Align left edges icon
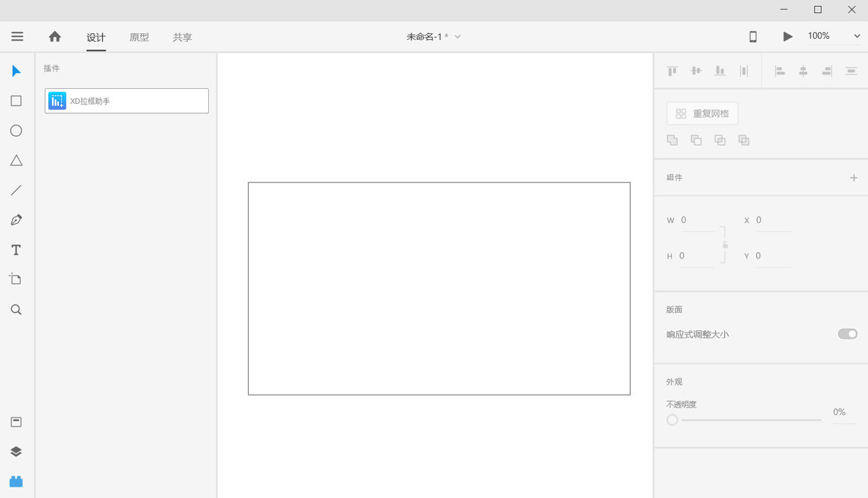Image resolution: width=868 pixels, height=498 pixels. [x=780, y=71]
